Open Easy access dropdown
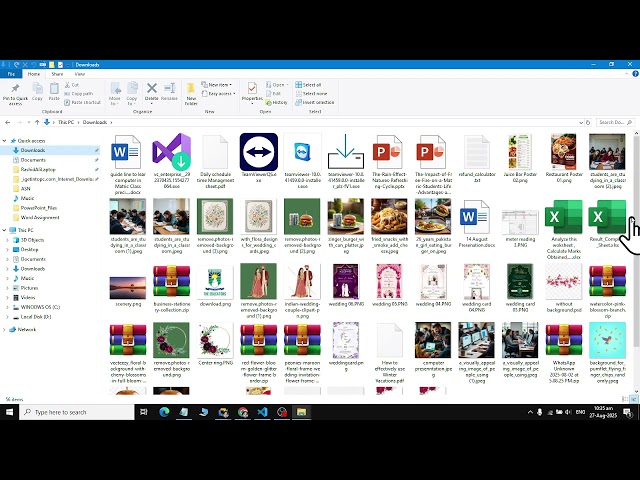The height and width of the screenshot is (480, 640). [219, 93]
